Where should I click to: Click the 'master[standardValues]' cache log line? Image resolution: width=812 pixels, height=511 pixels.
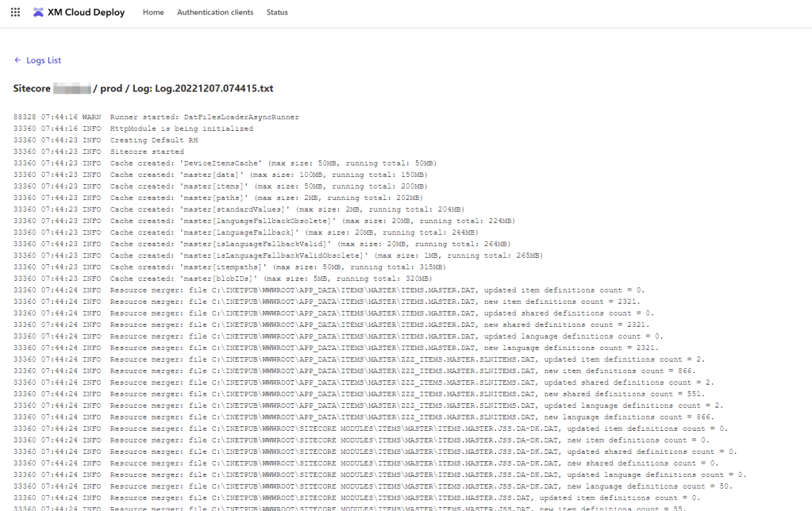pos(238,209)
